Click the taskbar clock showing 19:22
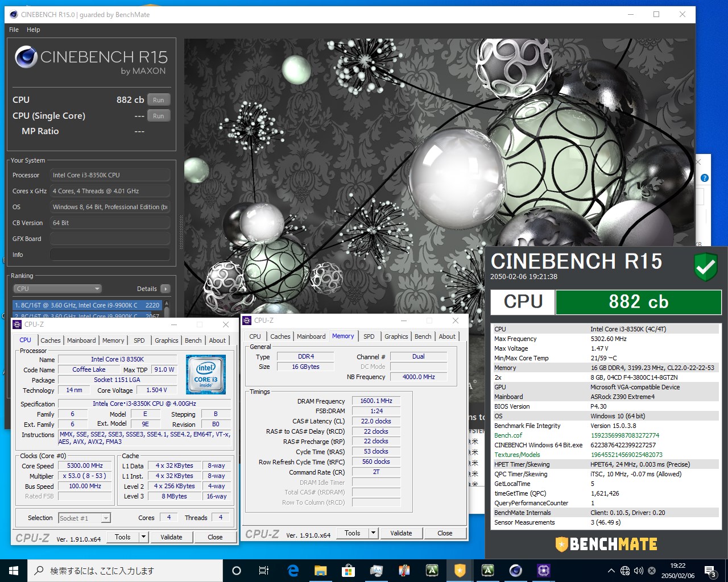 point(678,571)
